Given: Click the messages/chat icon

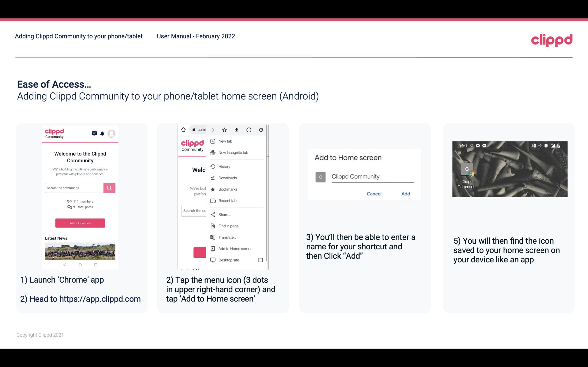Looking at the screenshot, I should tap(94, 133).
